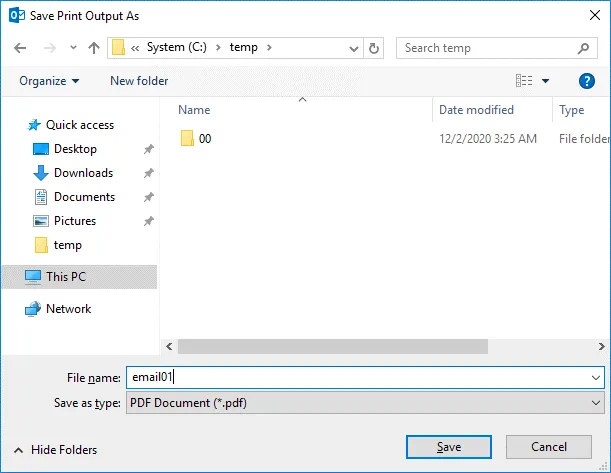Image resolution: width=611 pixels, height=473 pixels.
Task: Click New folder in toolbar
Action: click(139, 81)
